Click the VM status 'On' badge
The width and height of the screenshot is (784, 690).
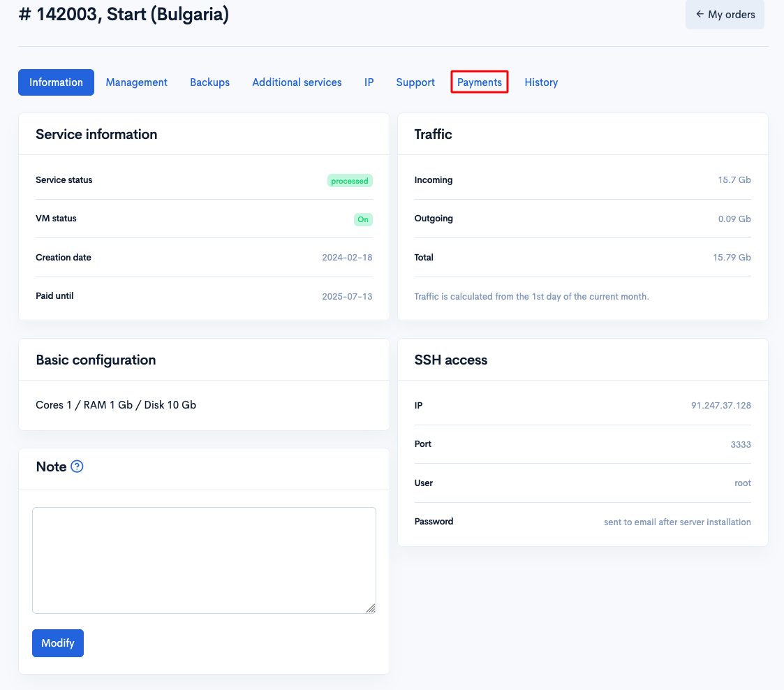point(363,219)
